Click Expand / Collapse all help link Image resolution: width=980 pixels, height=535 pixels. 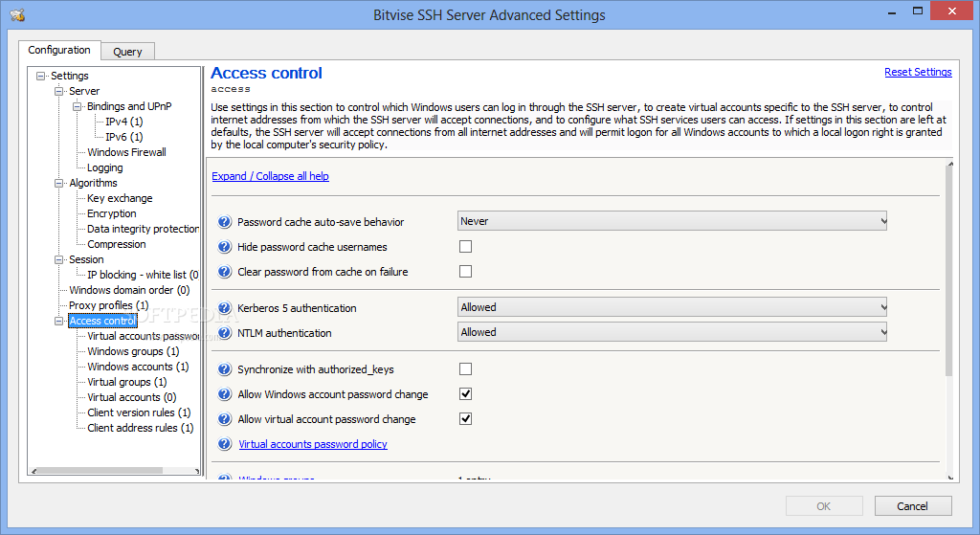click(x=270, y=176)
